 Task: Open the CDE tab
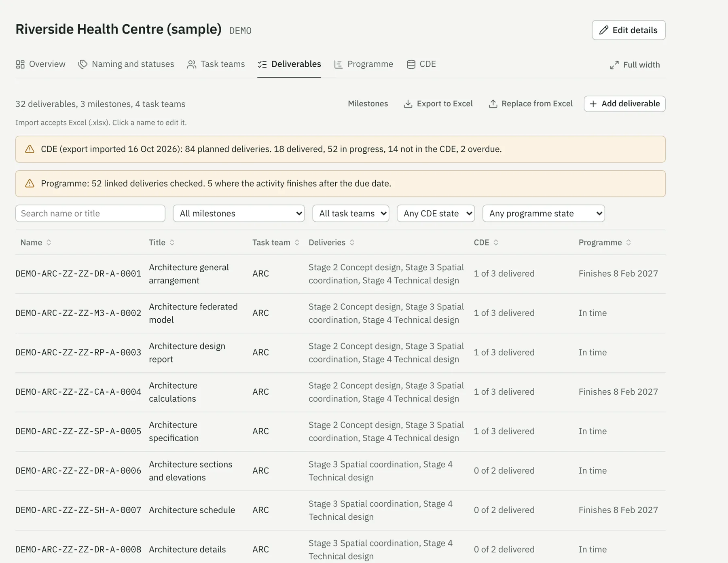click(x=421, y=64)
